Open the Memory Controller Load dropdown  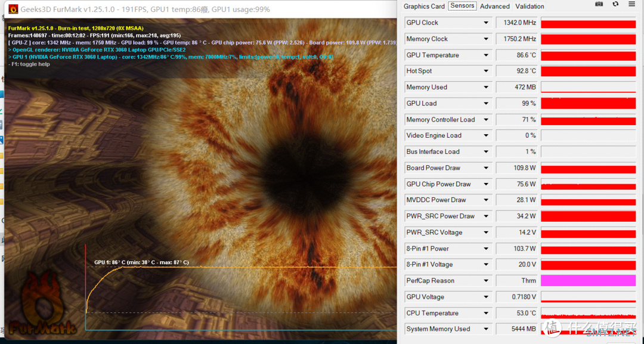[x=486, y=120]
